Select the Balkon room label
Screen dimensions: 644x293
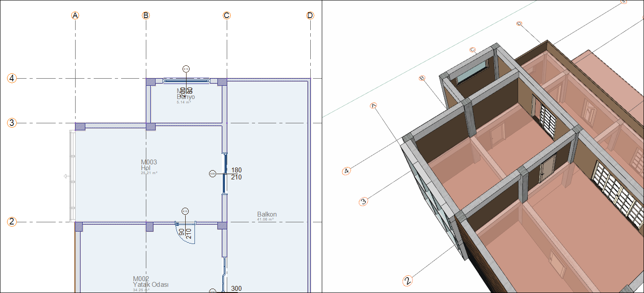(x=267, y=214)
